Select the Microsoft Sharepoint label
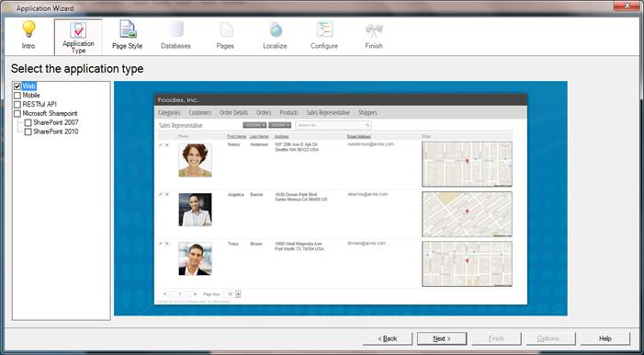Image resolution: width=644 pixels, height=355 pixels. 50,113
